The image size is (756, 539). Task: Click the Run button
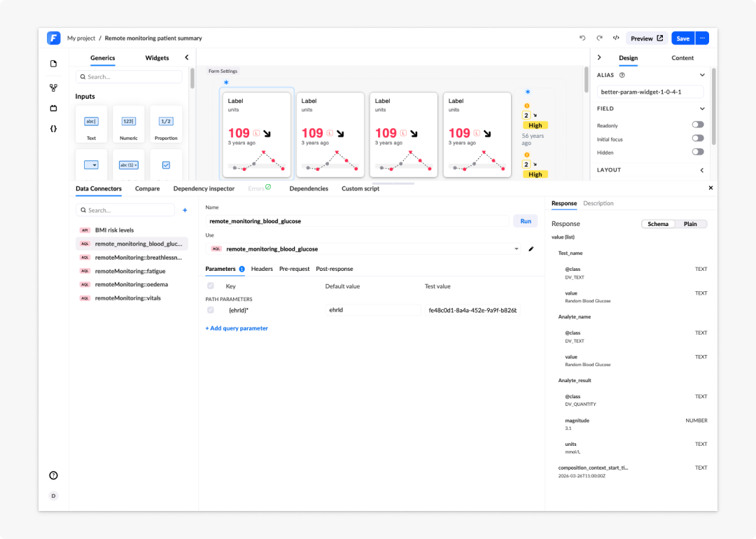(526, 221)
